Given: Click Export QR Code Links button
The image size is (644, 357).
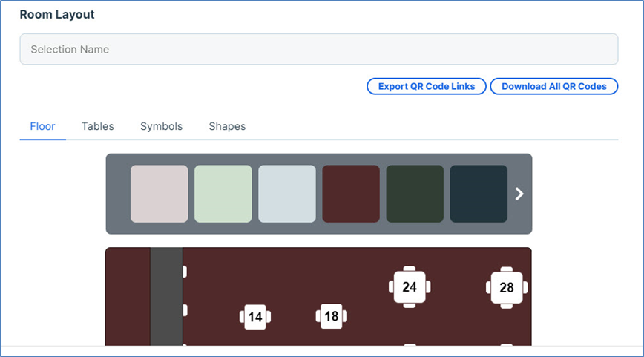Looking at the screenshot, I should 427,86.
